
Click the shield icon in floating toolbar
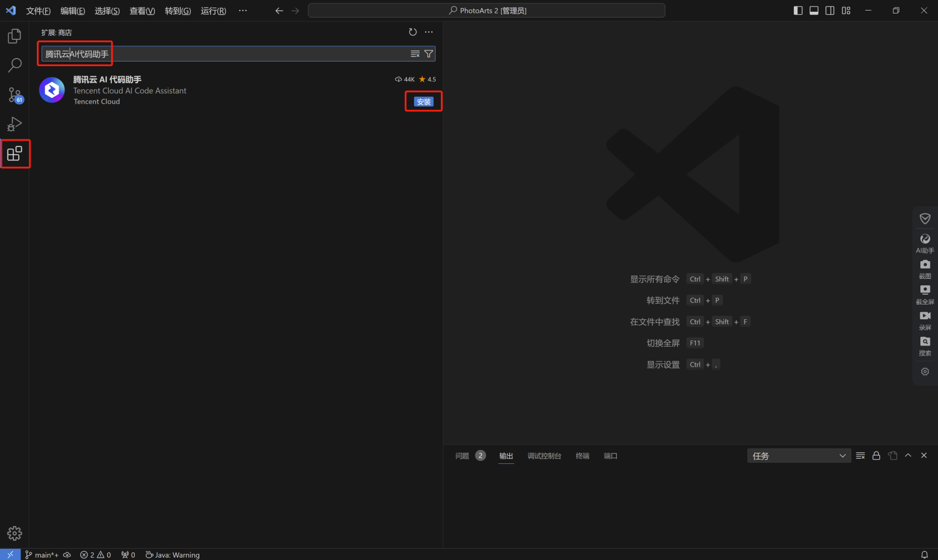coord(925,218)
